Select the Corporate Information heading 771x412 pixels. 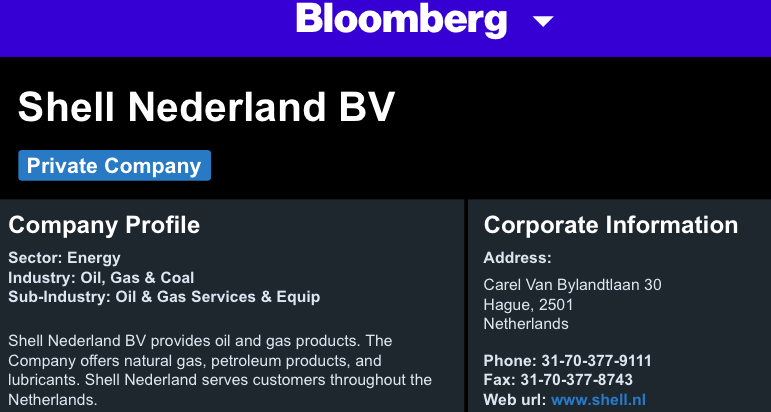click(611, 225)
